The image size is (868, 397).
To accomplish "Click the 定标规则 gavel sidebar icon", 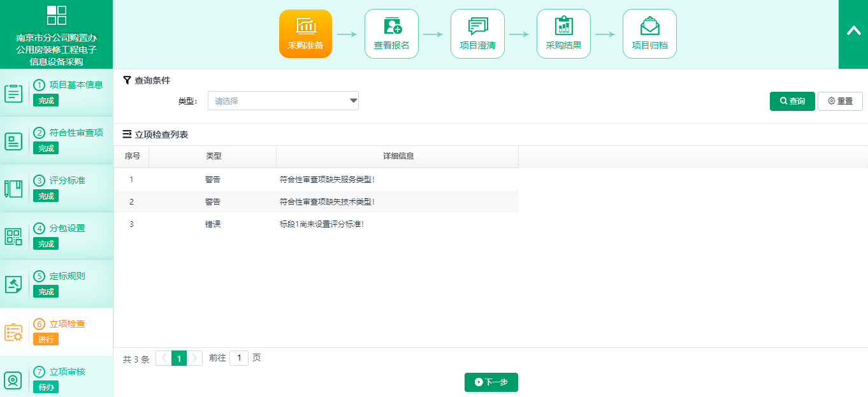I will coord(13,284).
